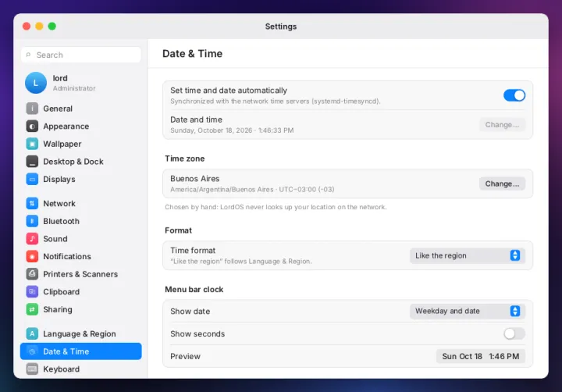The height and width of the screenshot is (392, 562).
Task: Click Change button for time zone
Action: [x=502, y=184]
